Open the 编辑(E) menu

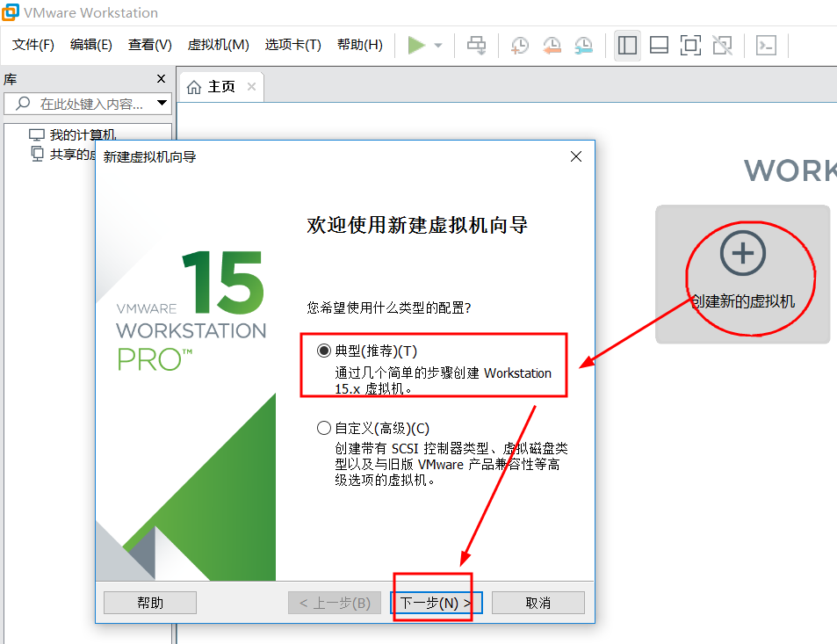[91, 45]
